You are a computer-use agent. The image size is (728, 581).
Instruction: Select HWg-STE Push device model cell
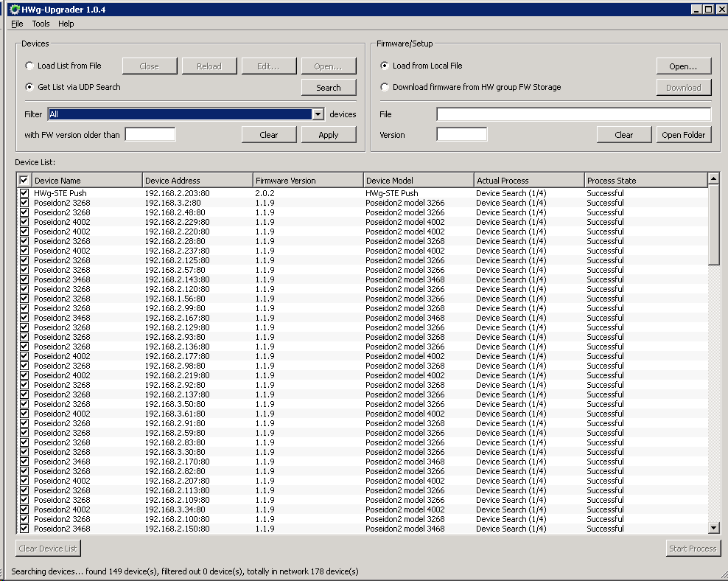(x=392, y=193)
